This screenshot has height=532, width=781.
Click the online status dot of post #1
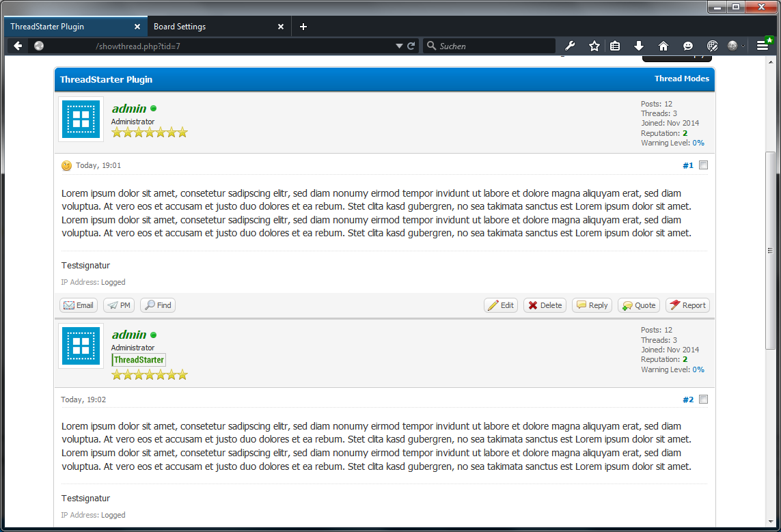coord(154,108)
